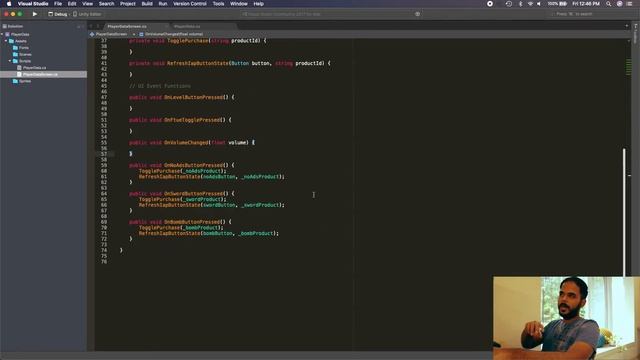Open the Project menu

click(128, 4)
